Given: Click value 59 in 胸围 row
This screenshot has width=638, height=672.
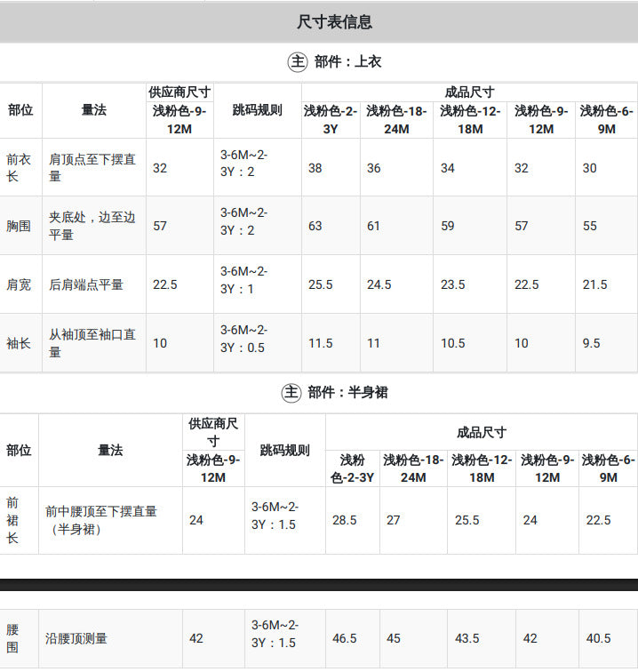Looking at the screenshot, I should point(448,226).
